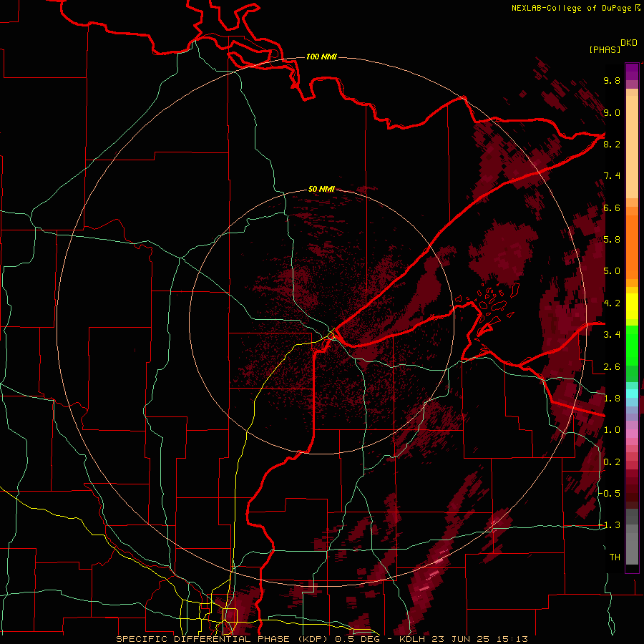
Task: Click the 5.0 value on the color scale
Action: (x=612, y=271)
